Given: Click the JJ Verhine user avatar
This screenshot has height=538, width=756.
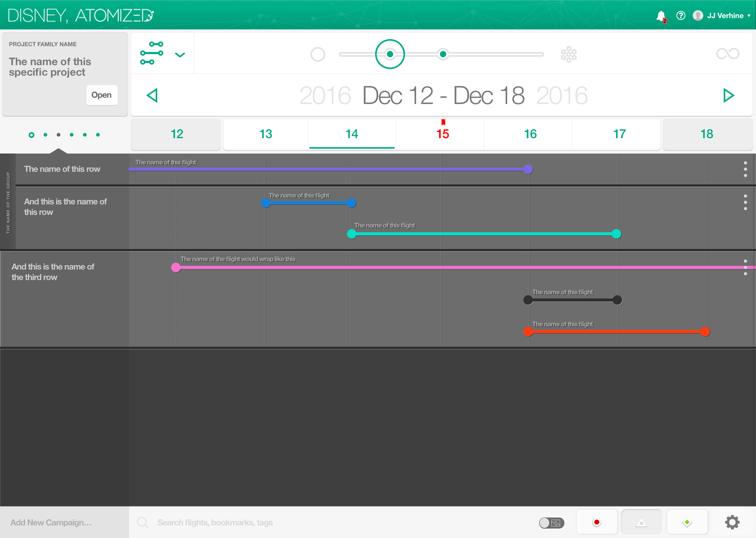Looking at the screenshot, I should tap(698, 15).
